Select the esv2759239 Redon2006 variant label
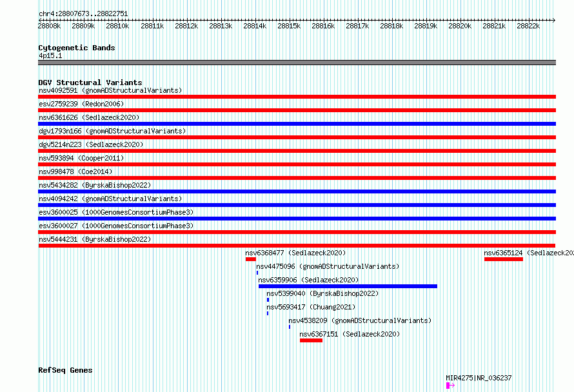Viewport: 574px width, 392px height. (81, 104)
